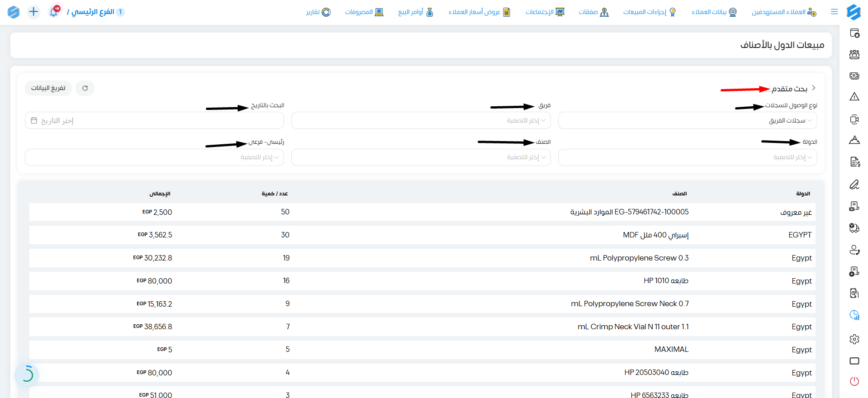Screen dimensions: 868x398
Task: Open the نوع الوصول للسجلات dropdown
Action: [688, 120]
